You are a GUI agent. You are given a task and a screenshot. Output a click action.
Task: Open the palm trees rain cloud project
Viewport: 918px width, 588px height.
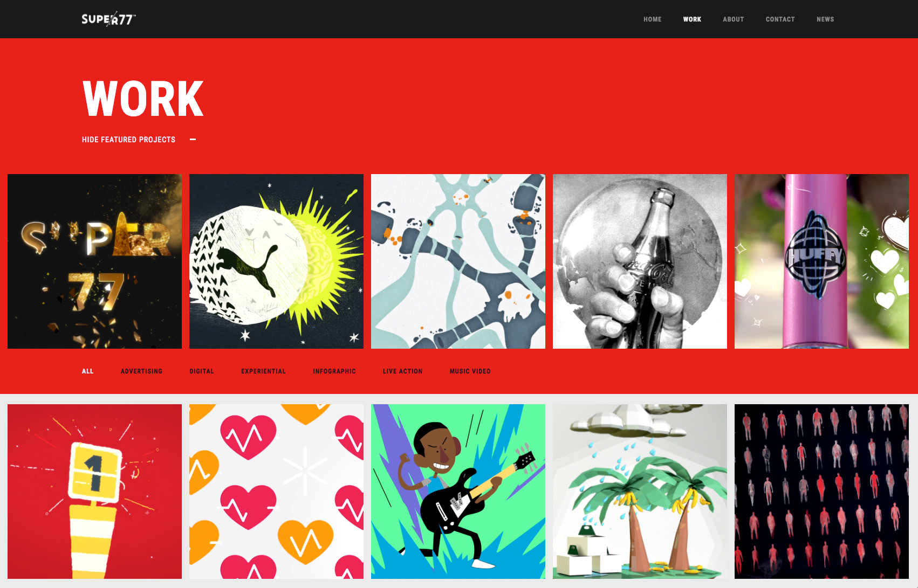pyautogui.click(x=640, y=492)
